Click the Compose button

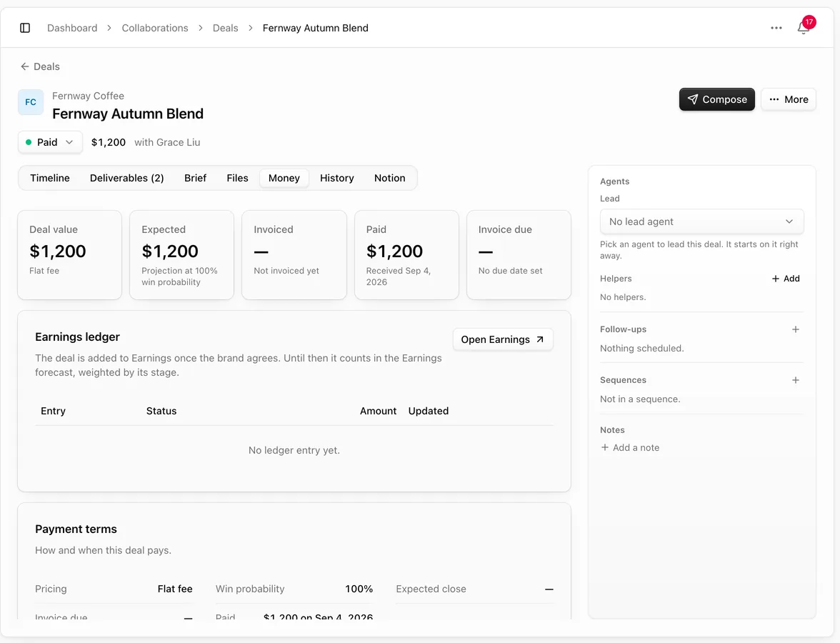pos(717,100)
